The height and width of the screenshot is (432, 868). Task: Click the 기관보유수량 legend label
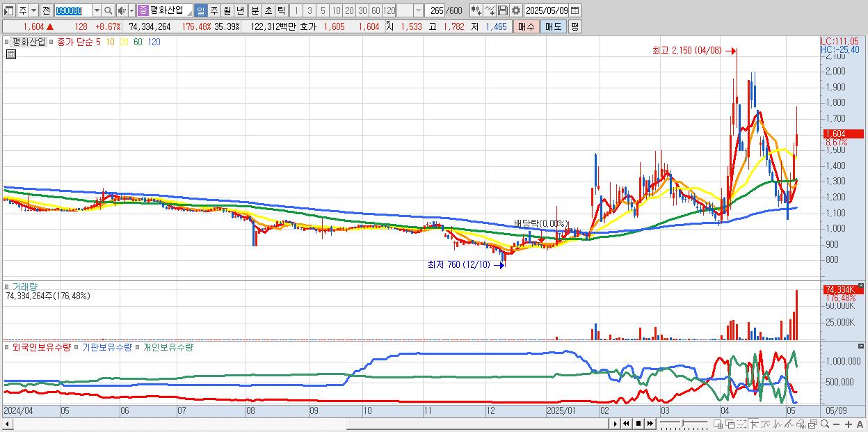point(106,346)
